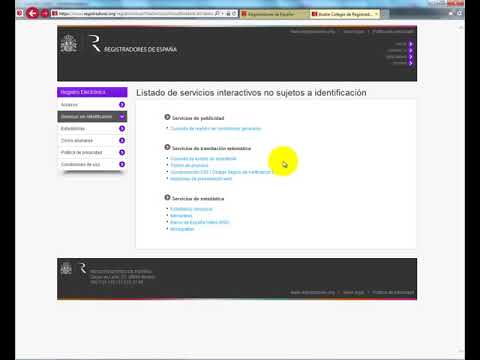Screen dimensions: 480x360
Task: Expand the Servicios de publicidad section
Action: 167,117
